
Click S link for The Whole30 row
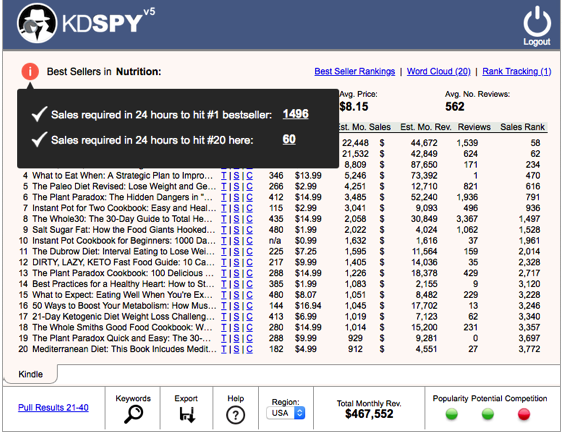point(236,219)
